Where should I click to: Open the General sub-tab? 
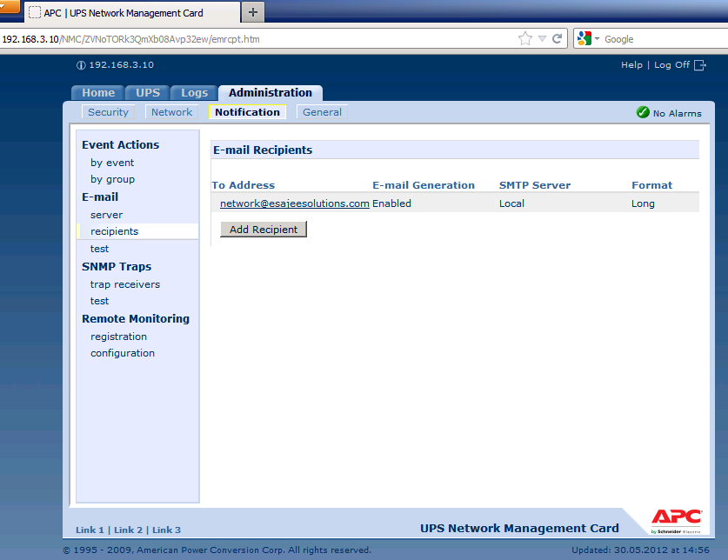coord(322,112)
